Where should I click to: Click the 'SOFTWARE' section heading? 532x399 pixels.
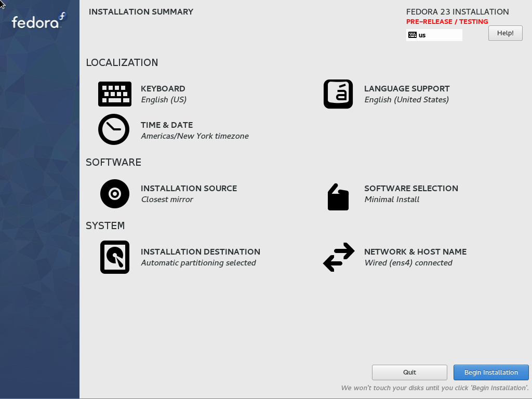coord(113,162)
